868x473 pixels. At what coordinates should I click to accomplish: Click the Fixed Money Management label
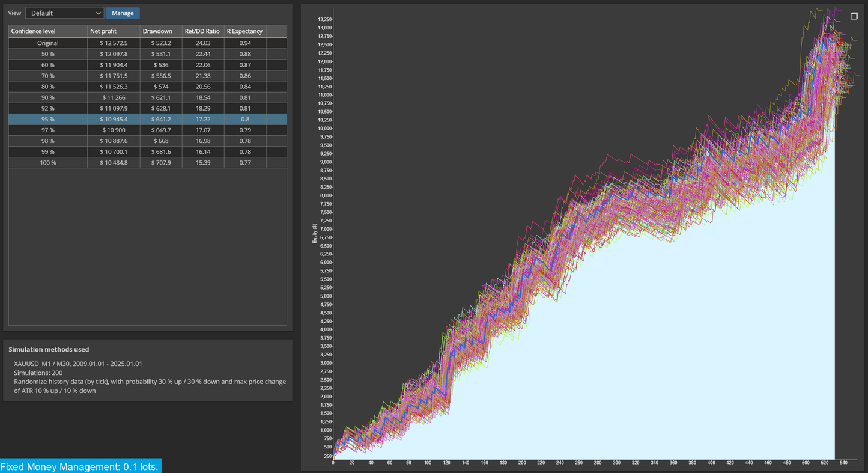tap(79, 466)
